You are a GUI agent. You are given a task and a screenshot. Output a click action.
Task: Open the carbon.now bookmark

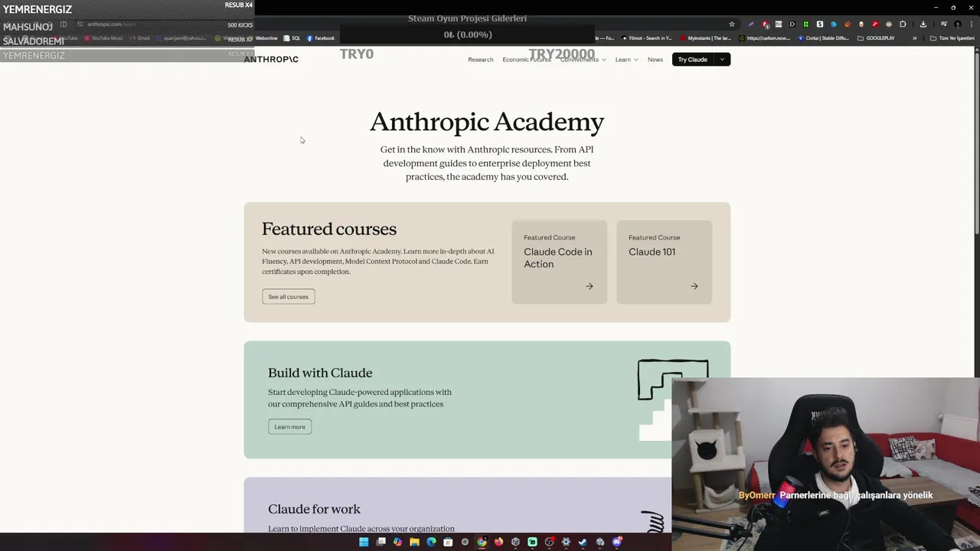[765, 38]
